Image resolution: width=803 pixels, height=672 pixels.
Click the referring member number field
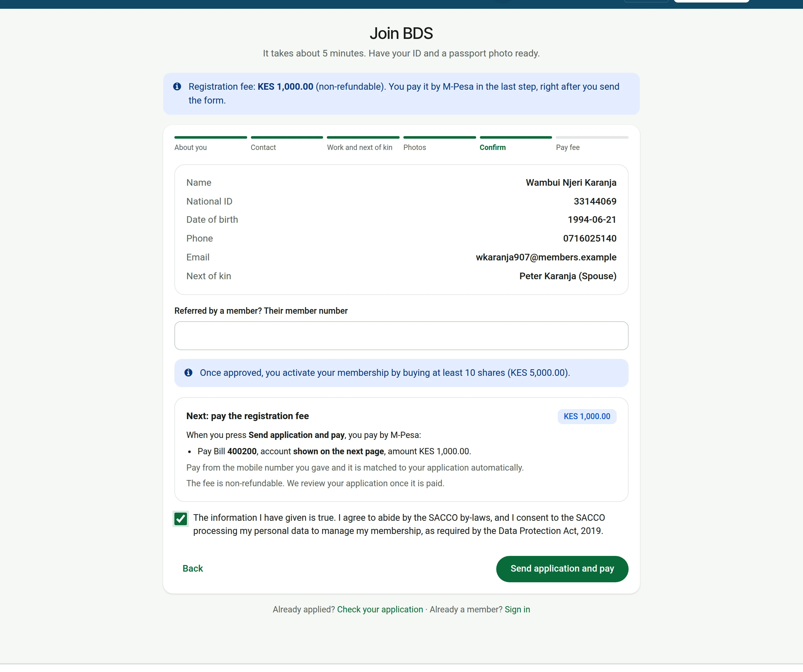click(401, 336)
